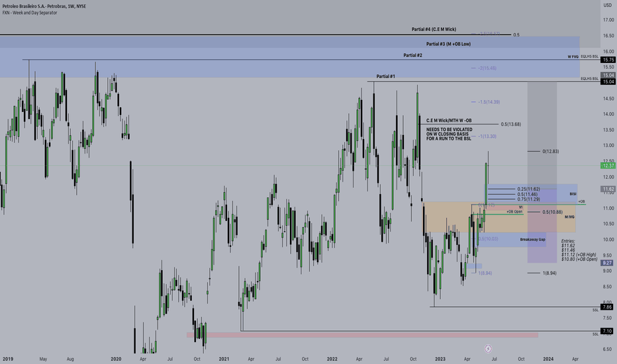Click the 2019 label on the time axis

coord(8,359)
